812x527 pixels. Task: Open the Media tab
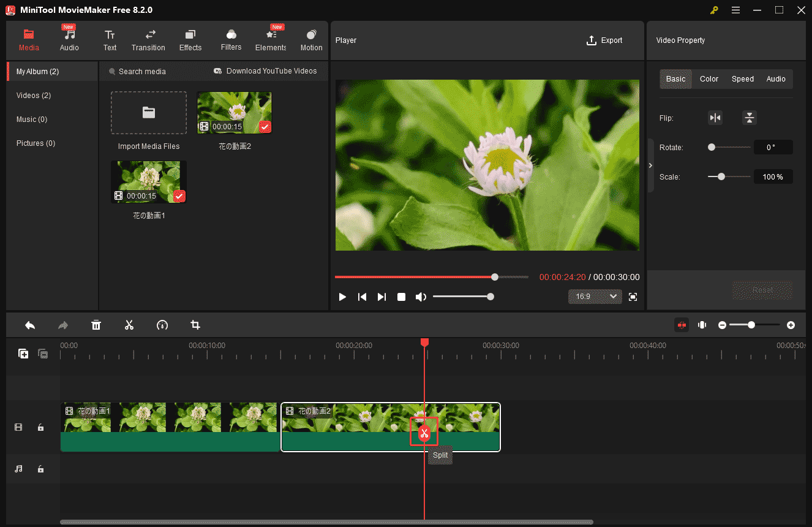pyautogui.click(x=29, y=40)
